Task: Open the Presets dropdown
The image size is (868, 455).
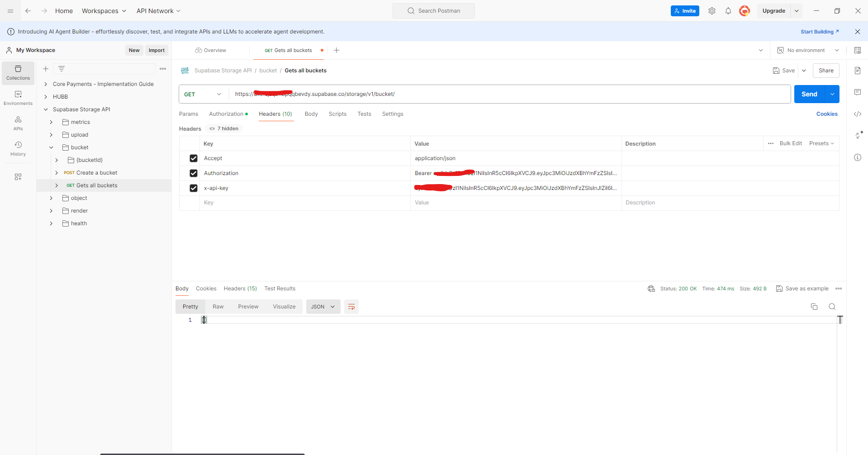Action: click(821, 143)
